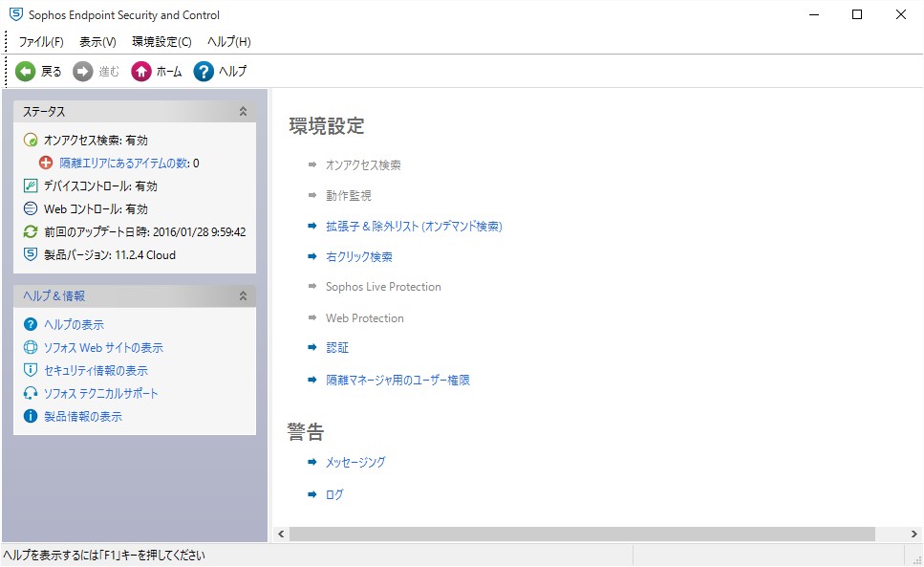This screenshot has width=924, height=567.
Task: Open the ファイル(F) menu
Action: pos(41,42)
